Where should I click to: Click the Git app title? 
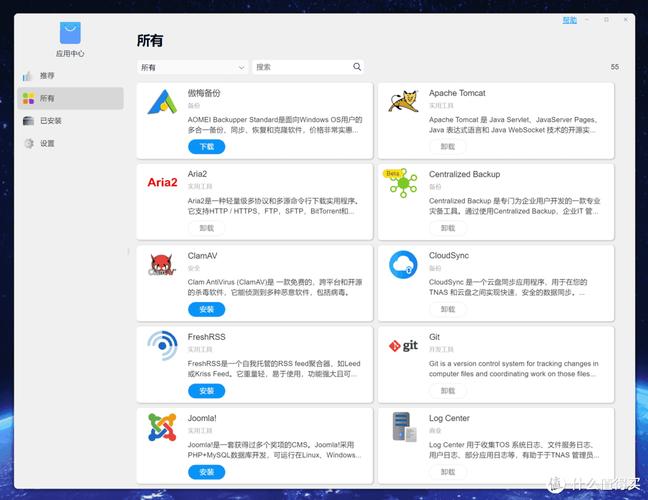tap(434, 337)
